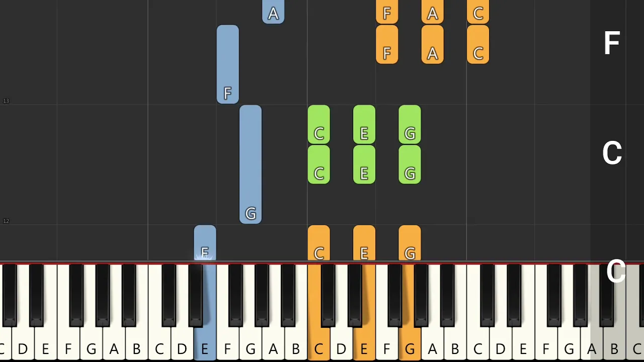Screen dimensions: 644x362
Task: Select the long blue falling F note
Action: pyautogui.click(x=228, y=64)
